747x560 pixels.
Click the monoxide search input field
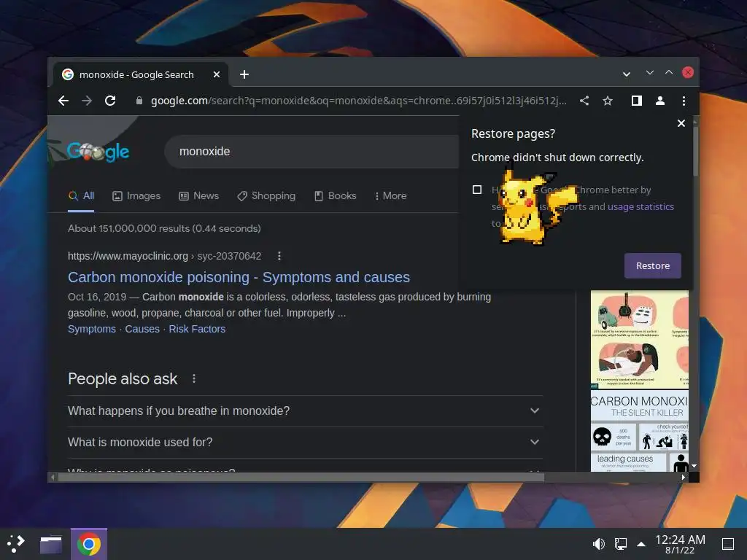[x=312, y=152]
